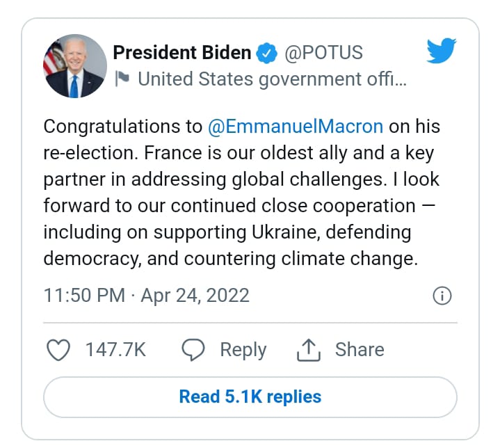Click the Reply text label
Image resolution: width=500 pixels, height=448 pixels.
(243, 350)
